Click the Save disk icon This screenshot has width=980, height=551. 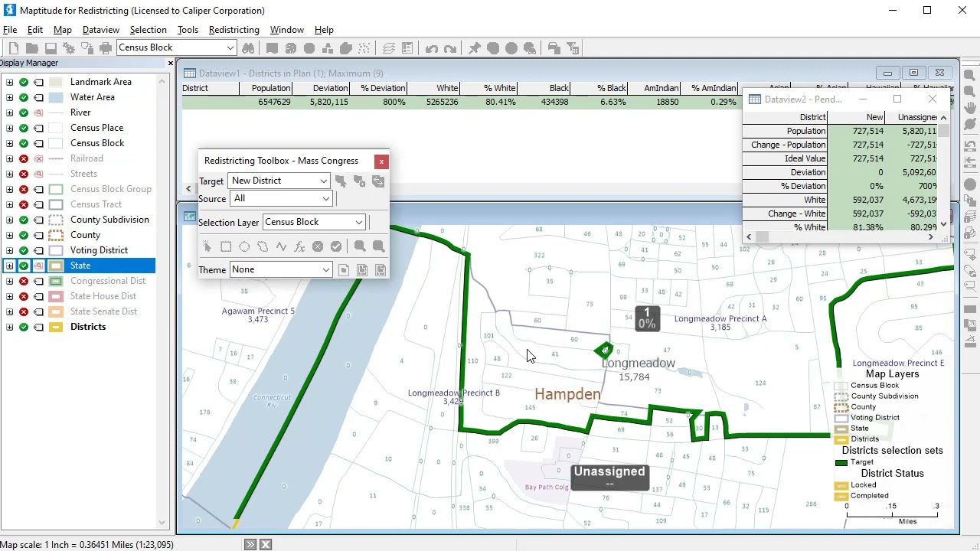pyautogui.click(x=51, y=48)
